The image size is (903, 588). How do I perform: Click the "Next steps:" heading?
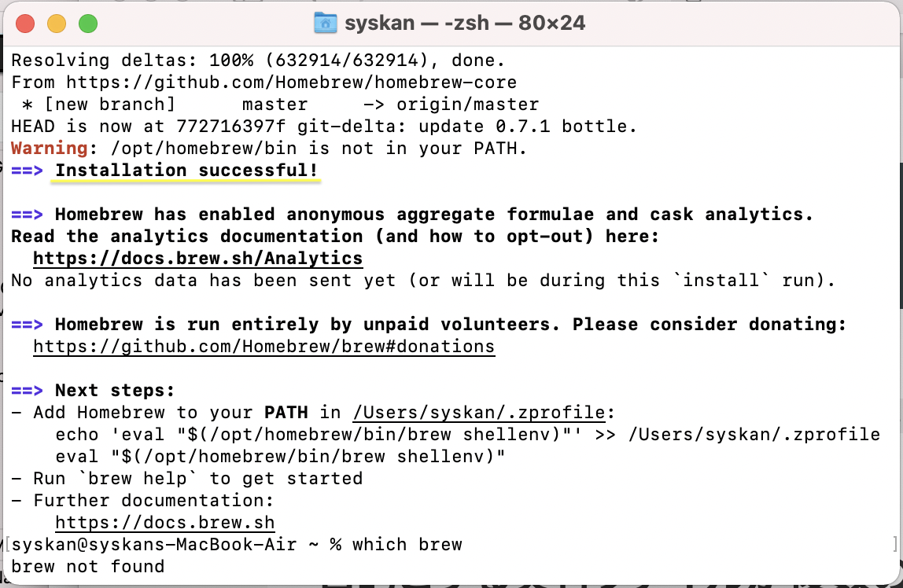(x=115, y=391)
